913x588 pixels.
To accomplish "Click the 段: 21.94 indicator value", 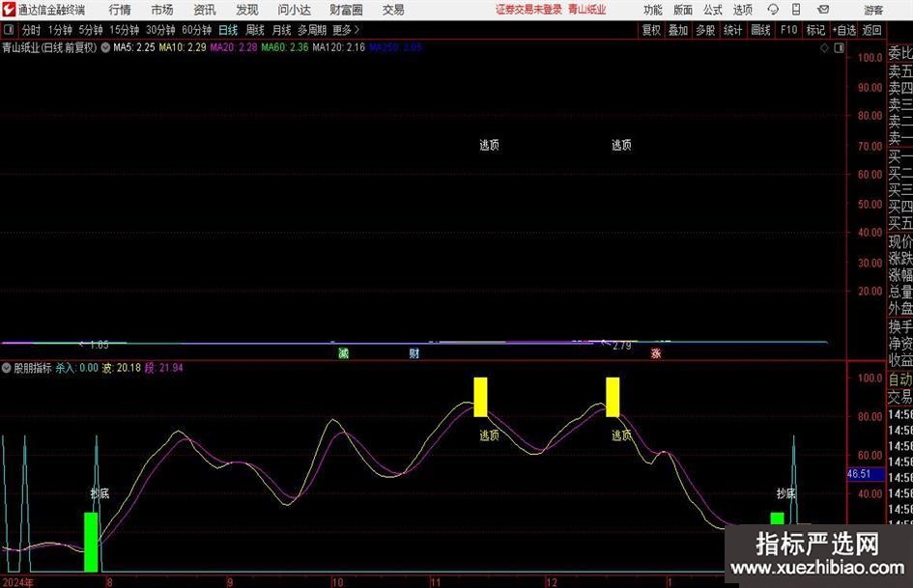I will [163, 368].
